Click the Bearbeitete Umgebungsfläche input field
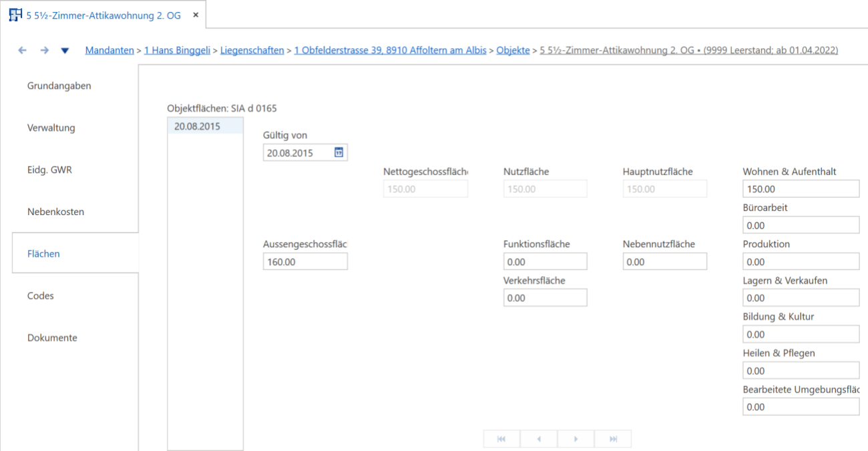The width and height of the screenshot is (868, 451). click(x=801, y=407)
